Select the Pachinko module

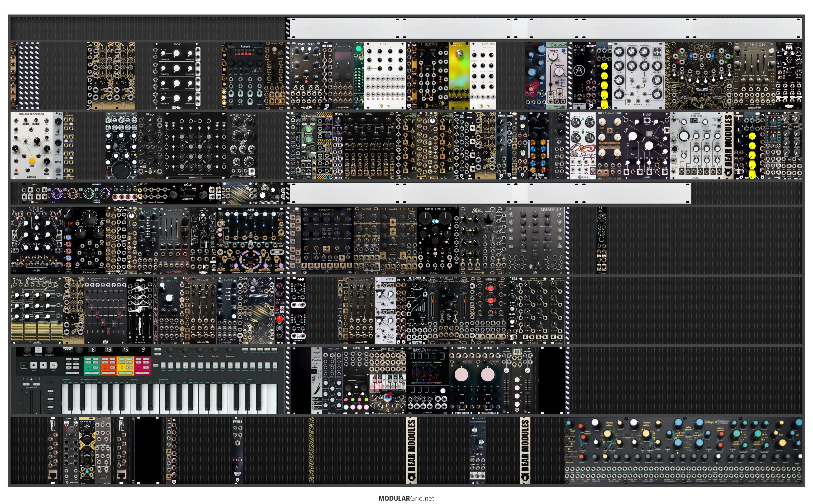[306, 76]
